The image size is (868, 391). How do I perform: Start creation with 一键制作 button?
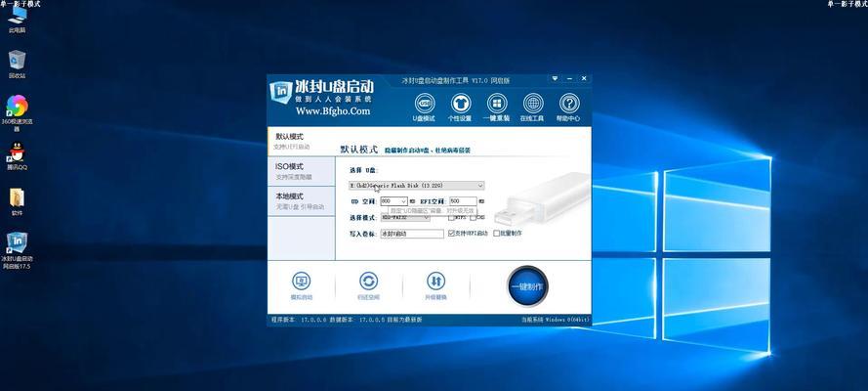527,286
